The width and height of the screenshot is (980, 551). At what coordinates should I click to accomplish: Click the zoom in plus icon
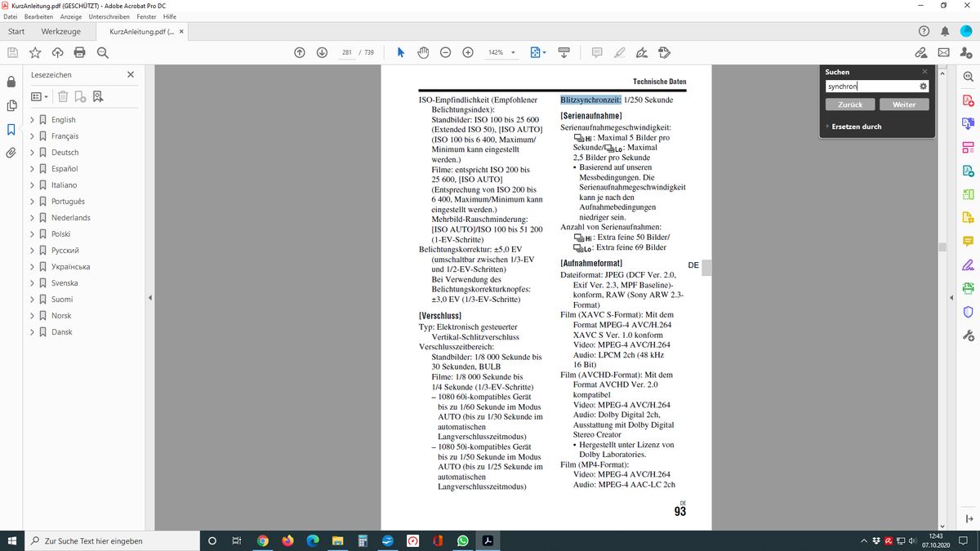[x=468, y=52]
